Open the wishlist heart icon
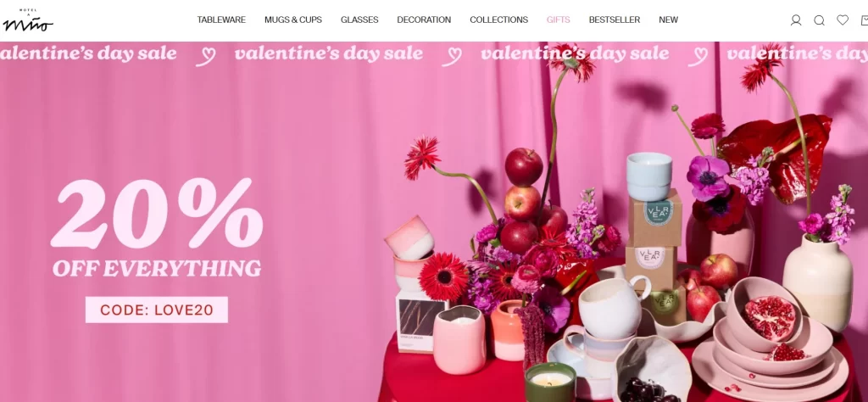 [843, 20]
